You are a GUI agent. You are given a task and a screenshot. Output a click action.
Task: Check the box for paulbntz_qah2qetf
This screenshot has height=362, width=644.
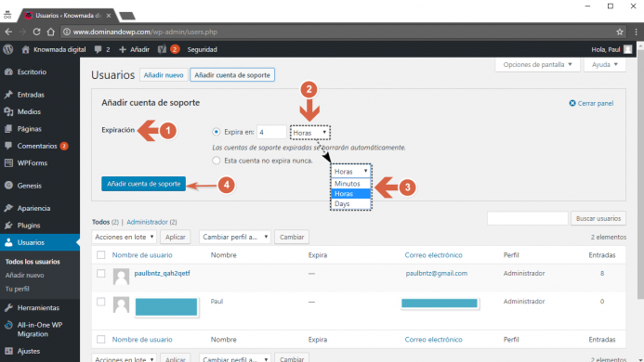click(x=100, y=273)
